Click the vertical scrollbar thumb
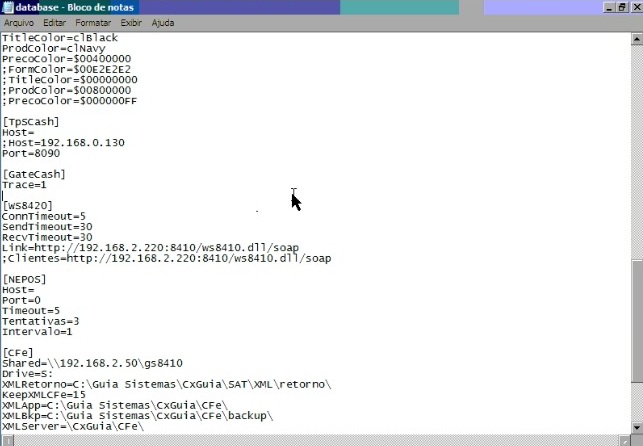The height and width of the screenshot is (446, 643). pos(637,320)
